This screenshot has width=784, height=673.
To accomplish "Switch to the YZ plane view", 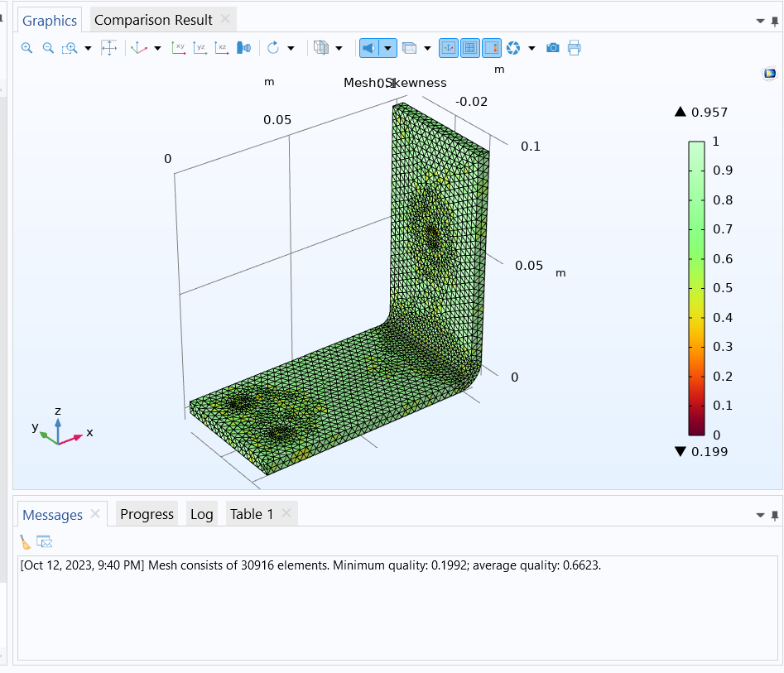I will 200,48.
